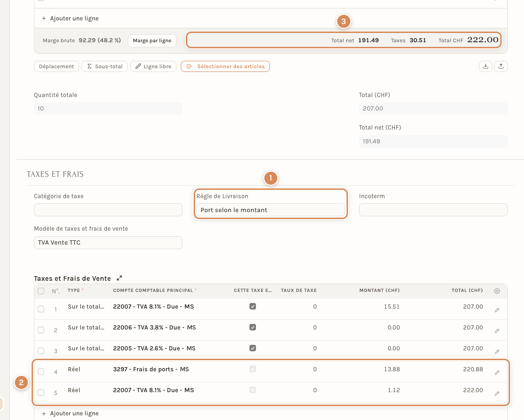
Task: Expand the Taxes et Frais de Vente table
Action: [119, 278]
